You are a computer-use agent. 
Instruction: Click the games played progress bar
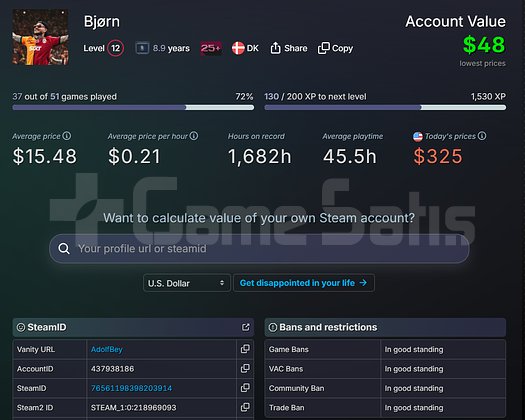133,108
